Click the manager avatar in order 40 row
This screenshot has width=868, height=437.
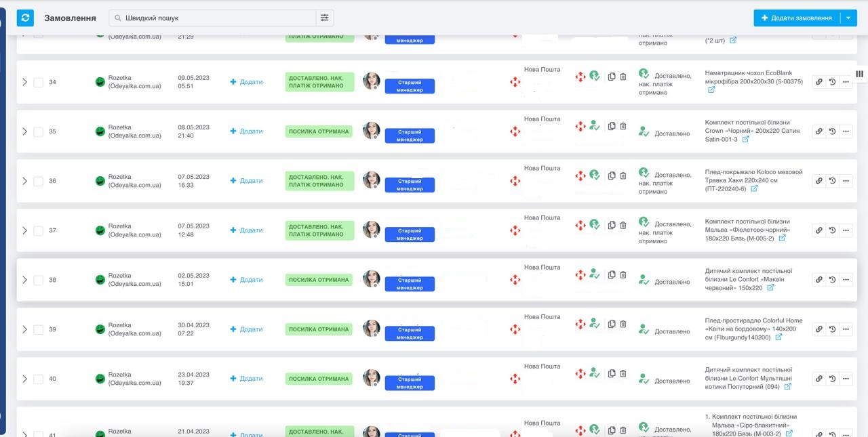[372, 378]
